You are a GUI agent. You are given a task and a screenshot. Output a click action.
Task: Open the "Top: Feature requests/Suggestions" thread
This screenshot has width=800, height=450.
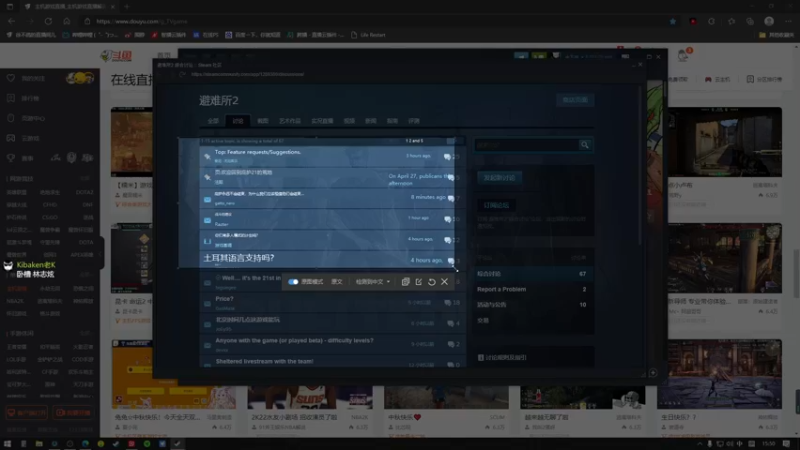tap(258, 152)
